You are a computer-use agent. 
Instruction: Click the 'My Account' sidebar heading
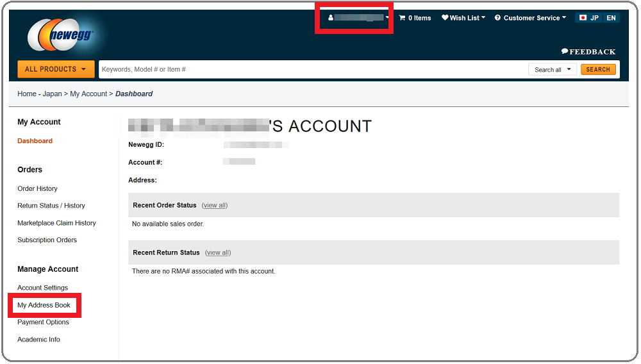39,122
